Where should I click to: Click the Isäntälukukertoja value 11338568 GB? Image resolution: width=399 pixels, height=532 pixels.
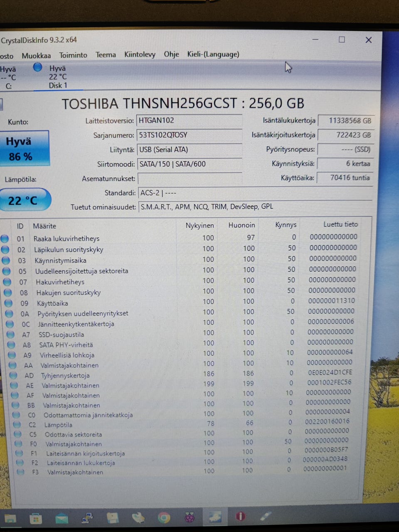coord(346,121)
